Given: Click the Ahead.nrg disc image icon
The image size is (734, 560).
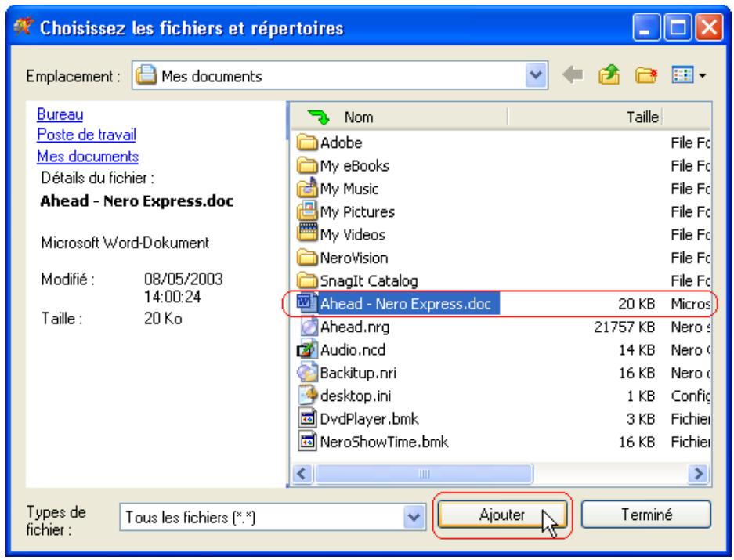Looking at the screenshot, I should click(x=308, y=327).
